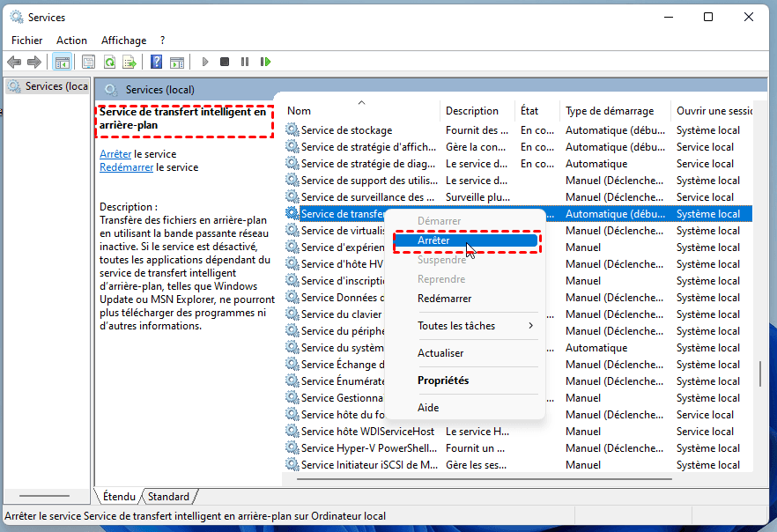This screenshot has width=777, height=532.
Task: Choose Aide in the context menu
Action: [x=466, y=408]
